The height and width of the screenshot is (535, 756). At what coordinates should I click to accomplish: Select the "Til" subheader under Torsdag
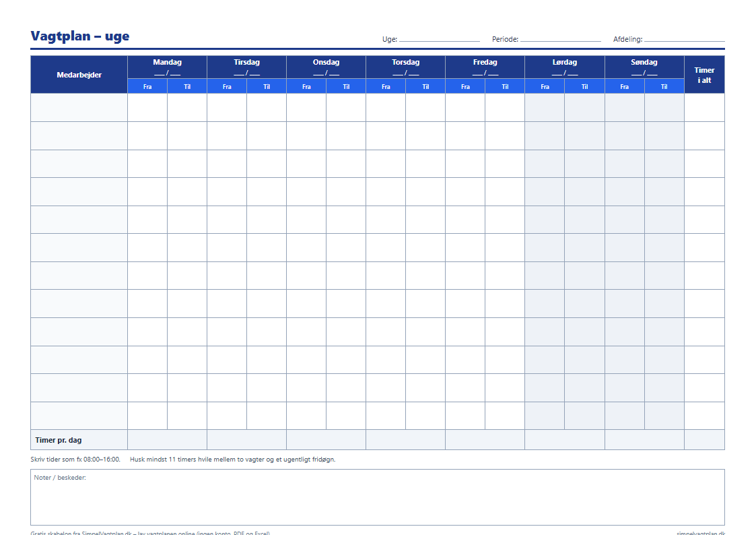tap(425, 86)
